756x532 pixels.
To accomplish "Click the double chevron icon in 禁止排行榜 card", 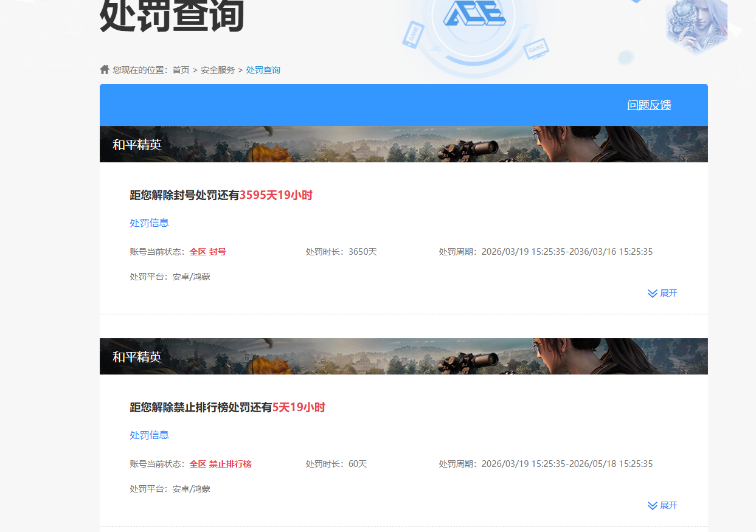I will [653, 506].
